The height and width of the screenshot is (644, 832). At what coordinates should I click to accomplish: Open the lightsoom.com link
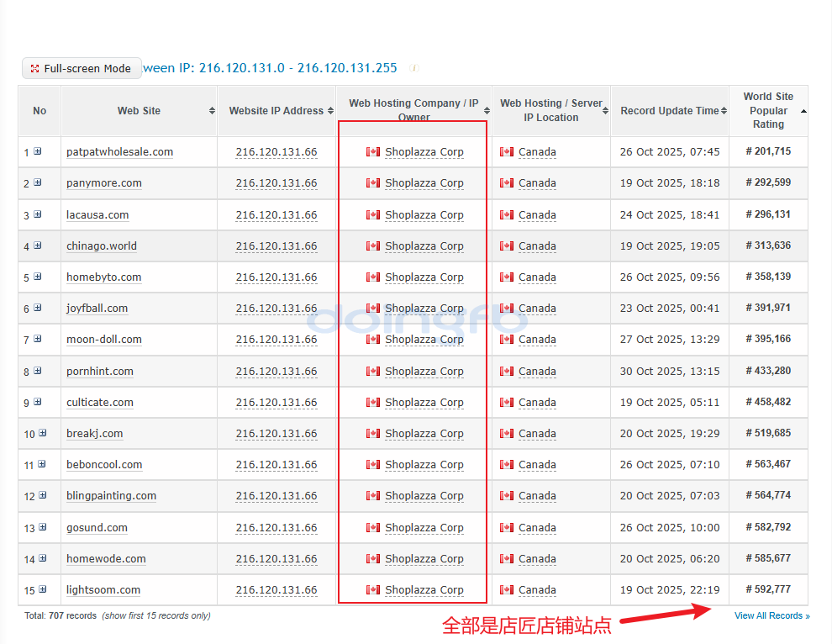click(x=103, y=590)
